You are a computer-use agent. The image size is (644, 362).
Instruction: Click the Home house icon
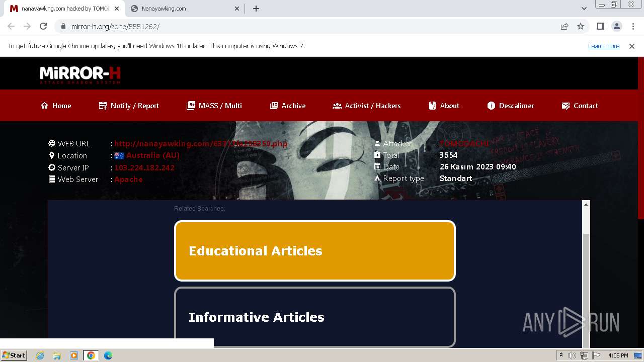[x=45, y=106]
